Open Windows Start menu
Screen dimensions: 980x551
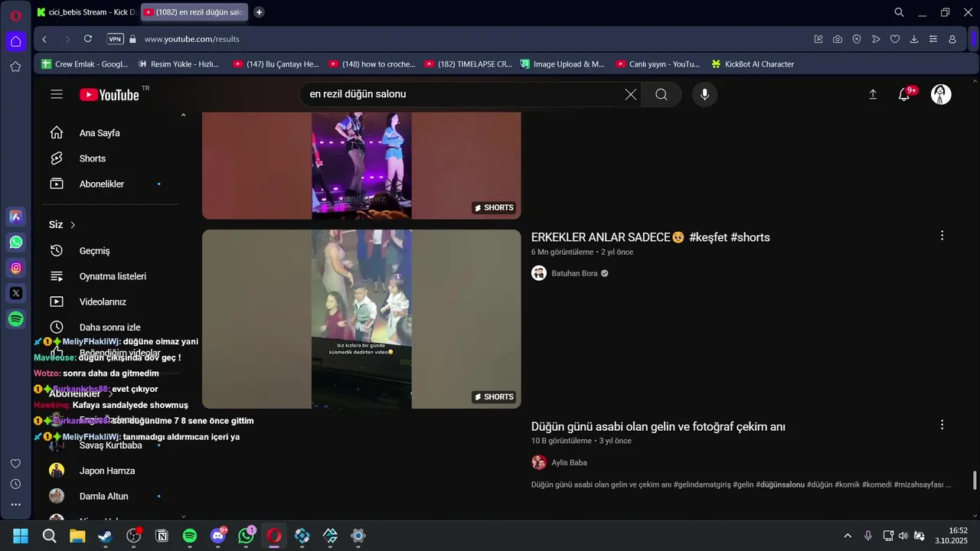(x=21, y=536)
